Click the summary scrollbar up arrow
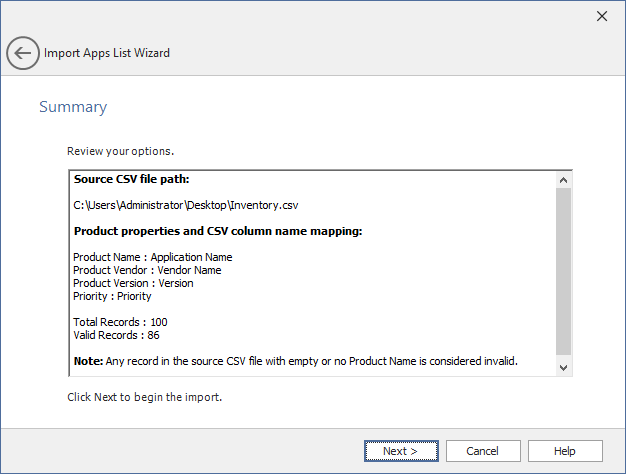This screenshot has height=474, width=626. (x=563, y=180)
